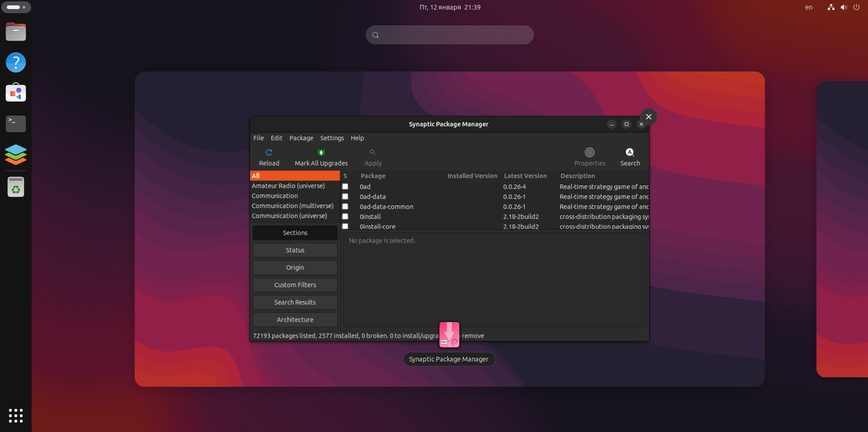Click the overview search input field
Screen dimensions: 868x432
(450, 35)
